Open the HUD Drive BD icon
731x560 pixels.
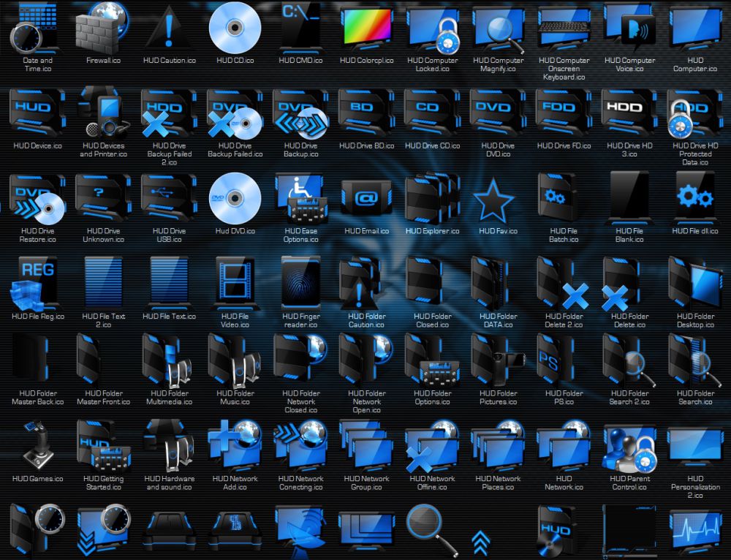point(366,113)
